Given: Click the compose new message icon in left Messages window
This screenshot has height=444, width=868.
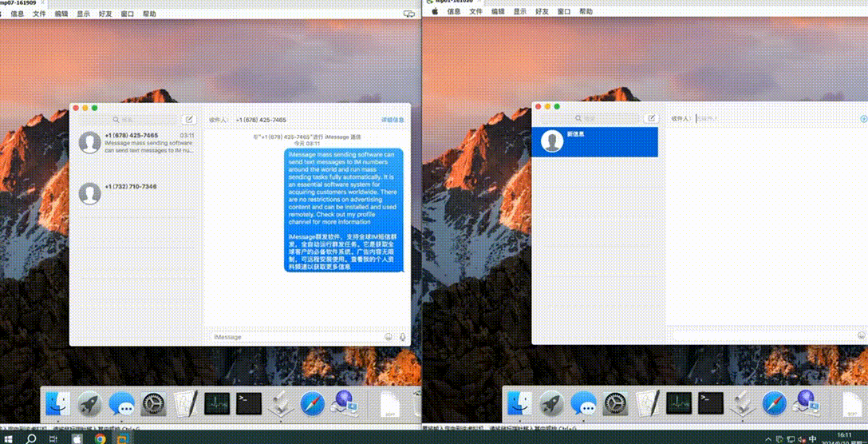Looking at the screenshot, I should coord(189,120).
